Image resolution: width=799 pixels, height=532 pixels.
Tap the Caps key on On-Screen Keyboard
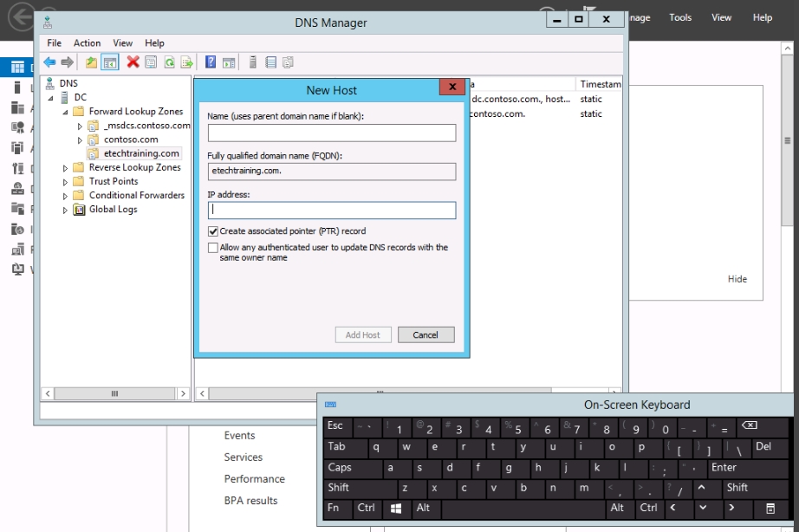[353, 468]
